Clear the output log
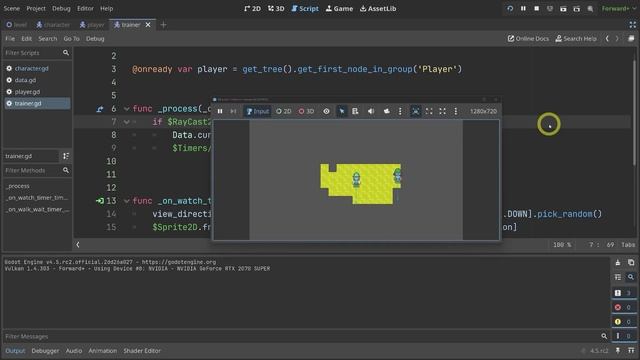The image size is (640, 360). pos(618,263)
